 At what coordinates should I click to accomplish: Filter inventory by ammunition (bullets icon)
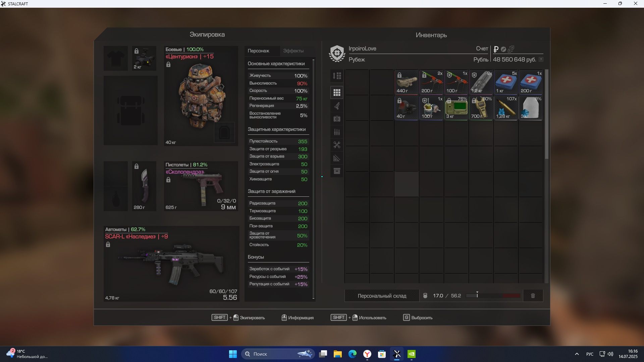(x=337, y=132)
